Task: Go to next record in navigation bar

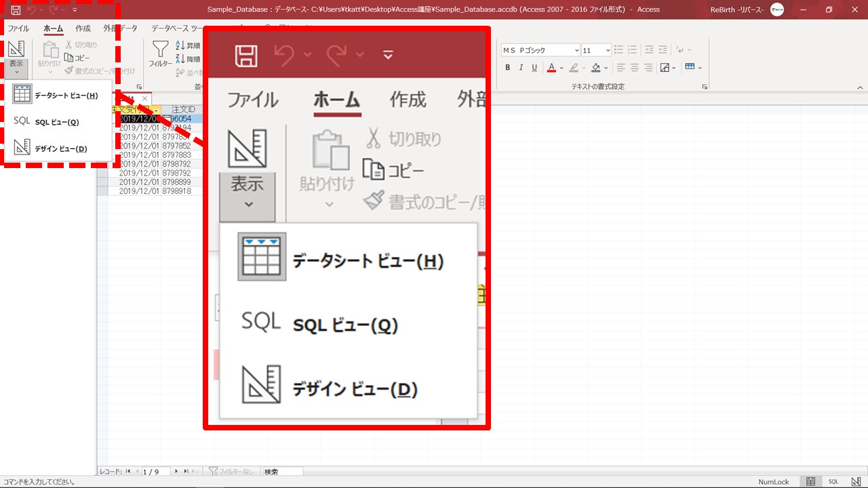Action: coord(176,471)
